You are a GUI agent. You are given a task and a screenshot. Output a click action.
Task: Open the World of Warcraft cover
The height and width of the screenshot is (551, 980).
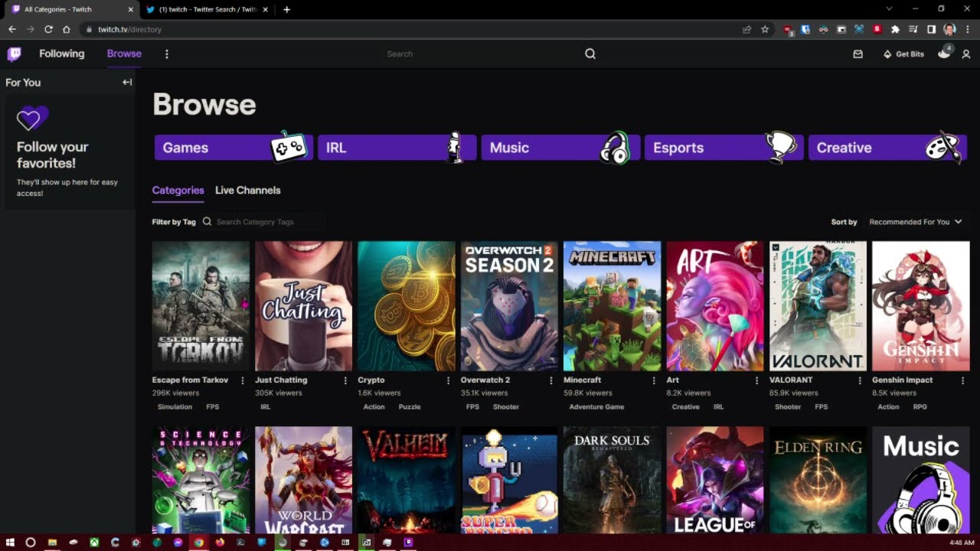point(304,480)
